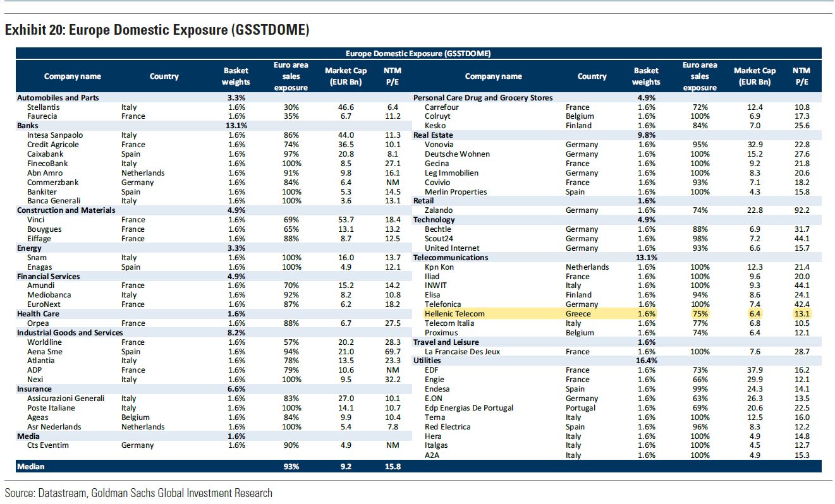Click the Greece country cell
835x504 pixels.
coord(578,314)
